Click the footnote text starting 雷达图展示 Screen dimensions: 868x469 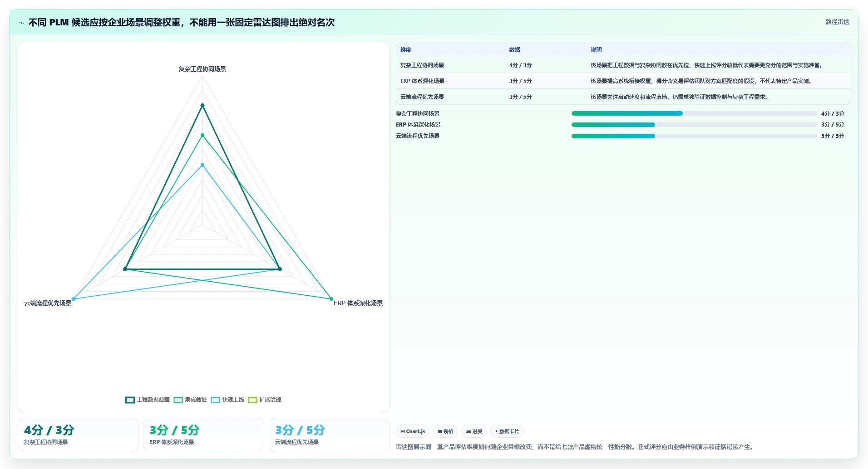point(576,447)
